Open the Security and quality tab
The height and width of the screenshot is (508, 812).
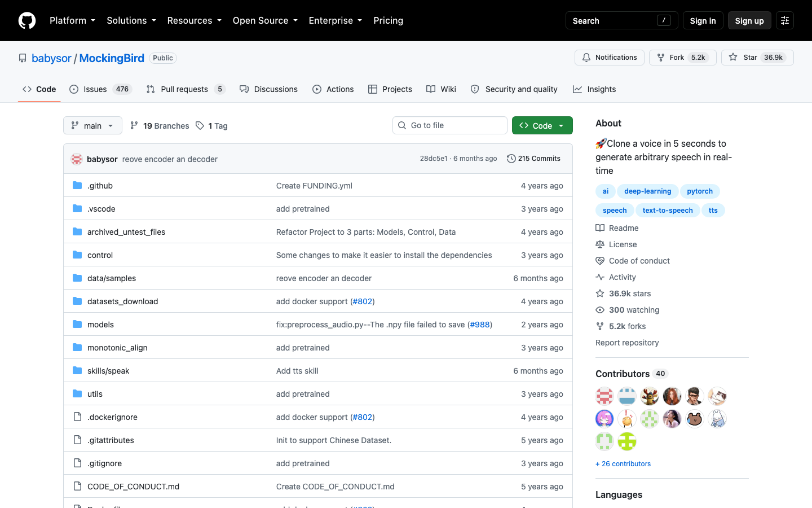point(514,89)
